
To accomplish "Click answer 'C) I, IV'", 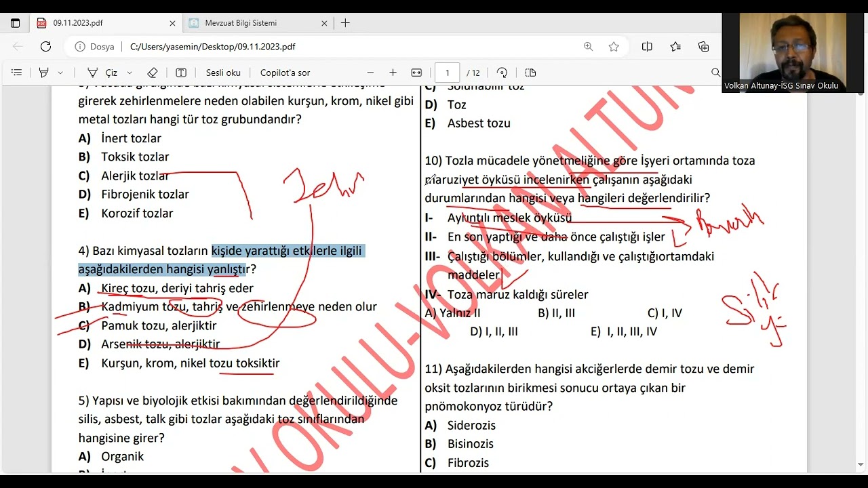I will click(x=665, y=313).
